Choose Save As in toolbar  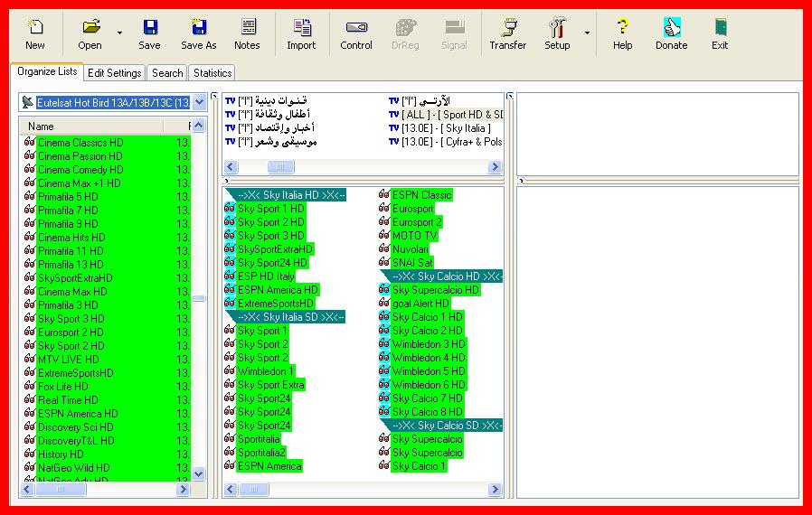[x=199, y=34]
